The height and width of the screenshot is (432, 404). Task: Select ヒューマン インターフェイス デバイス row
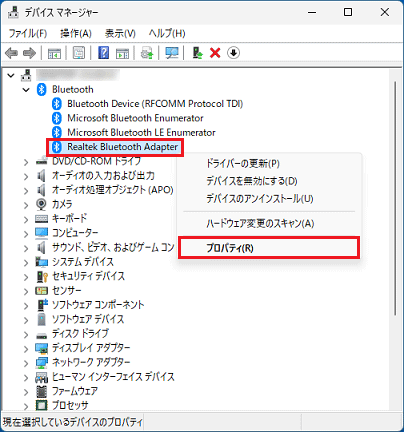113,377
